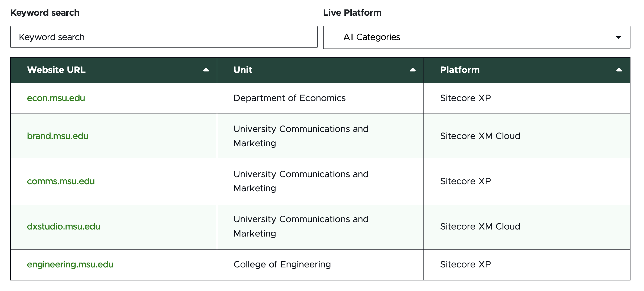Select the College of Engineering cell
Screen dimensions: 644x291
pyautogui.click(x=320, y=264)
